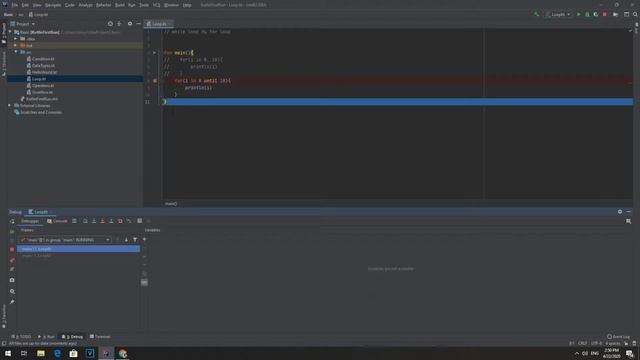The image size is (640, 360).
Task: Click red Stop icon in debug sidebar
Action: click(12, 249)
